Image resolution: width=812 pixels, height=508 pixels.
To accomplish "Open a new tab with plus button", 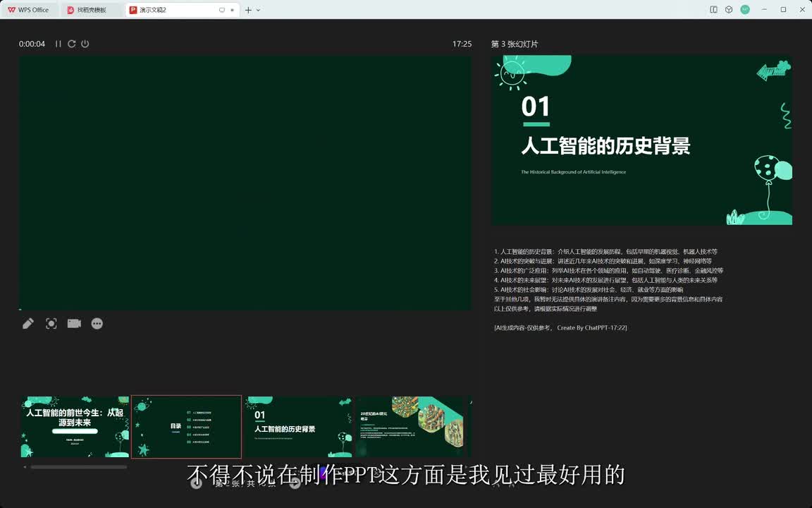I will coord(248,10).
